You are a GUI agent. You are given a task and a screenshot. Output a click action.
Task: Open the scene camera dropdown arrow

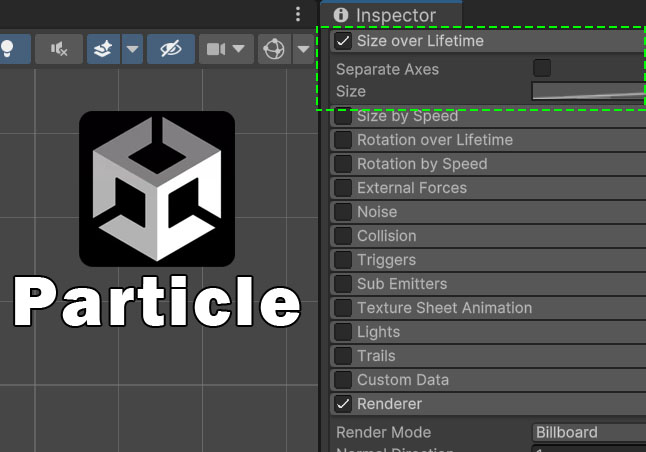coord(238,49)
